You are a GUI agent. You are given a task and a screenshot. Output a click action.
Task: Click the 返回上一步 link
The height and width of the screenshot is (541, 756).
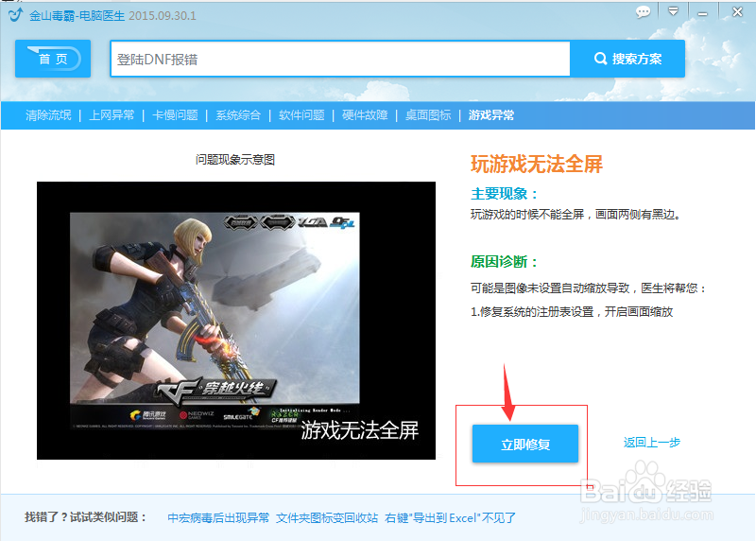(x=652, y=443)
